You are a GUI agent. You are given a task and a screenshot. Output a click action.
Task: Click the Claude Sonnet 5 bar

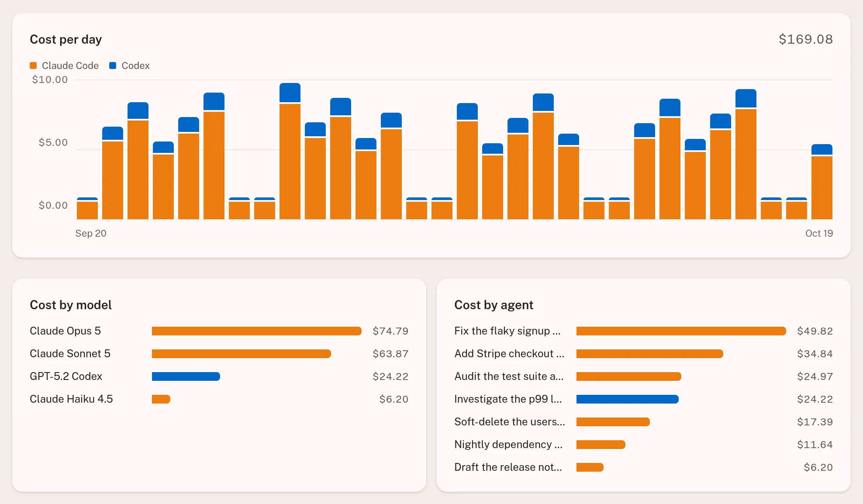pos(242,354)
